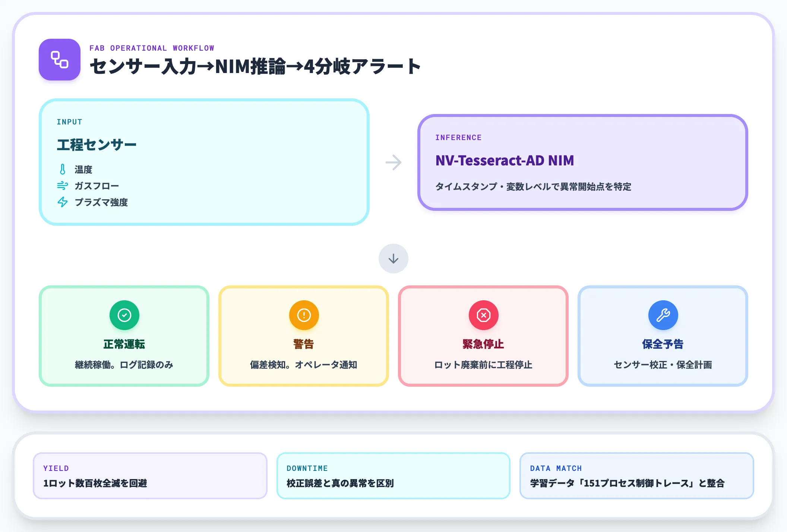The height and width of the screenshot is (532, 787).
Task: Select the 保全予告 card title
Action: coord(663,344)
